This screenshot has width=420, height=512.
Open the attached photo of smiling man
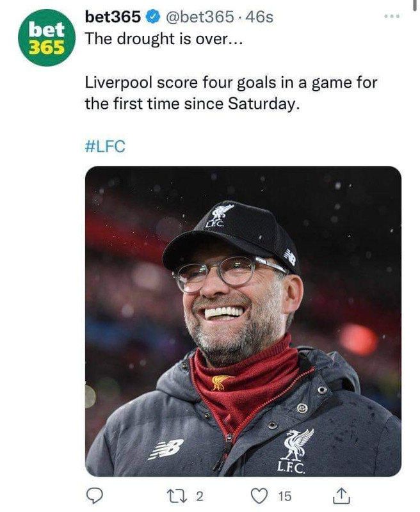pyautogui.click(x=243, y=321)
